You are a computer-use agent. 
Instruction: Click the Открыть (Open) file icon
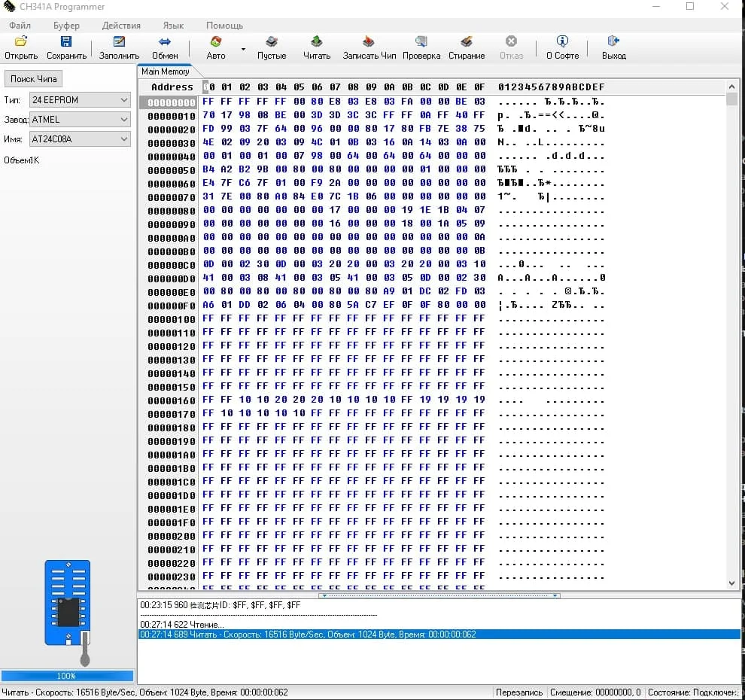point(21,42)
